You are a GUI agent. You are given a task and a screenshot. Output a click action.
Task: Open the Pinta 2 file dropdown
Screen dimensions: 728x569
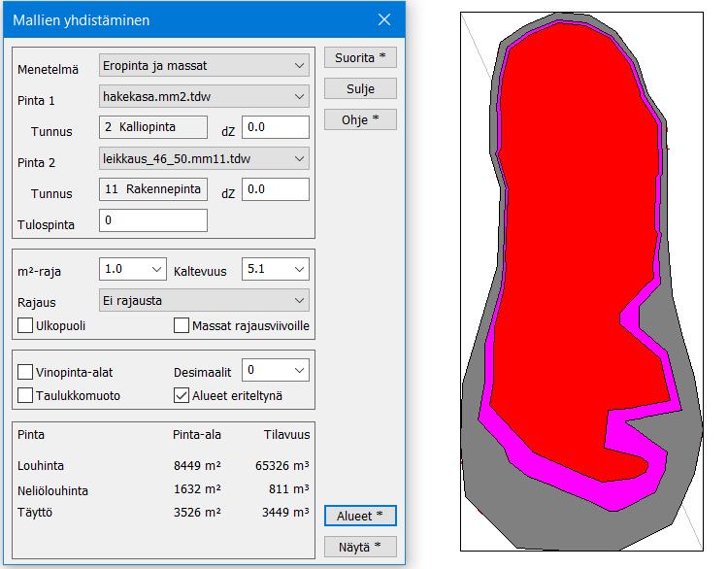tap(204, 159)
